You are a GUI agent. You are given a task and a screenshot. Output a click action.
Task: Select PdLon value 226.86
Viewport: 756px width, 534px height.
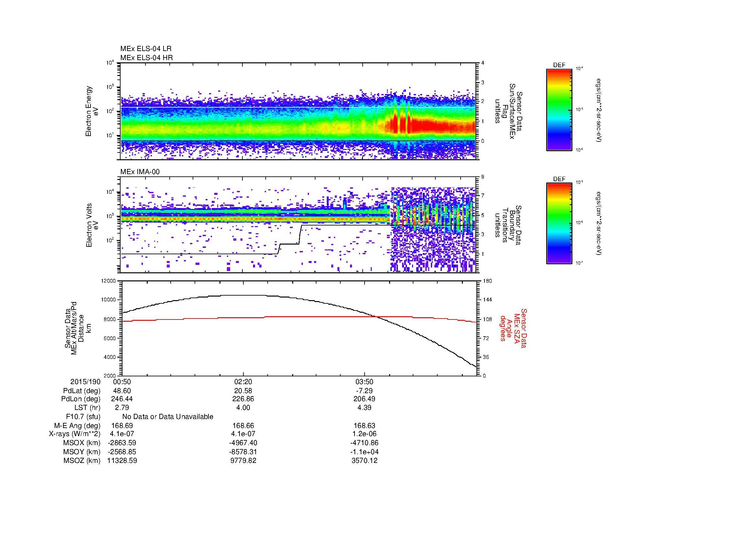pos(243,399)
